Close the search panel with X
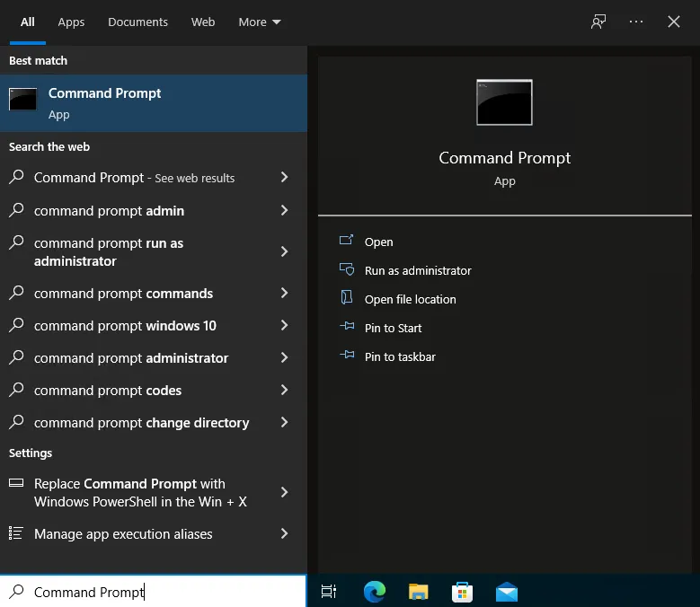700x607 pixels. 674,22
